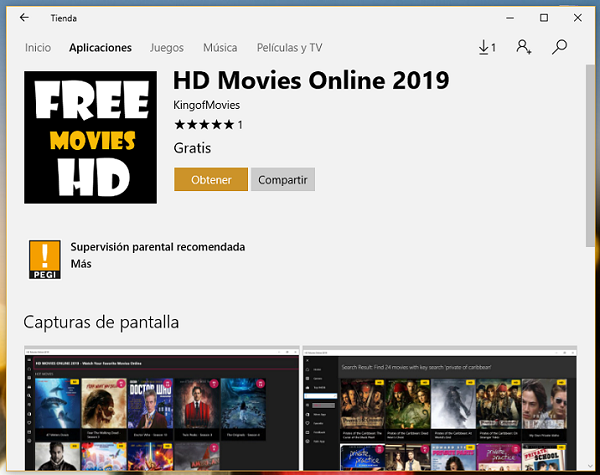
Task: Open the Música tab
Action: (x=220, y=47)
